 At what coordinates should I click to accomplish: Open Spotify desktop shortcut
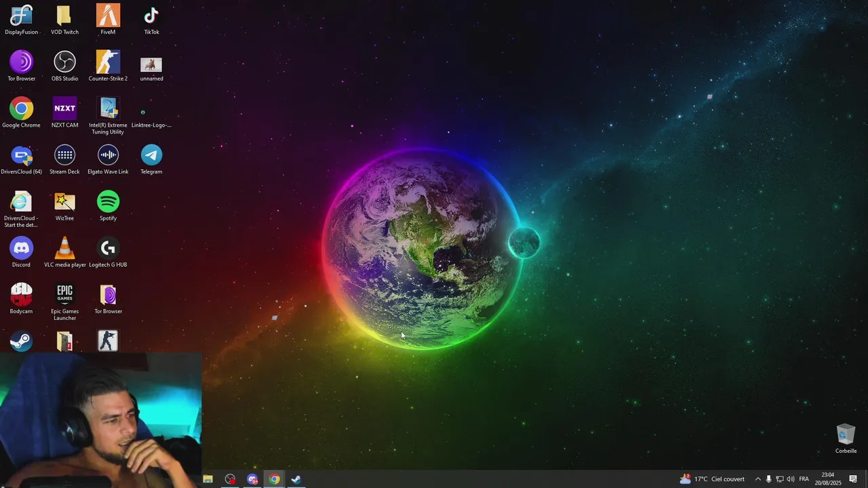point(108,207)
